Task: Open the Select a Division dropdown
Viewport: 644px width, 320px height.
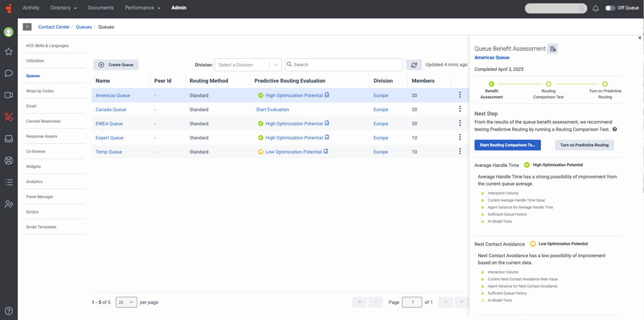Action: tap(248, 65)
